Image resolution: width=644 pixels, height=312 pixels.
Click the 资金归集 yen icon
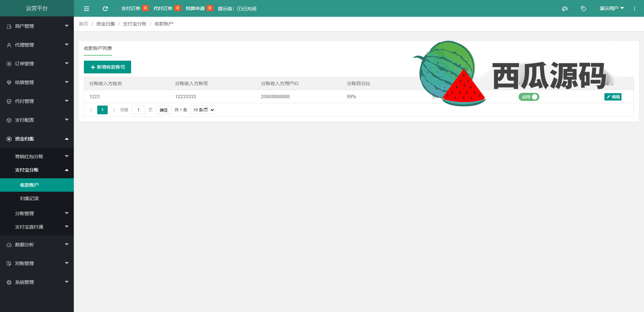9,139
